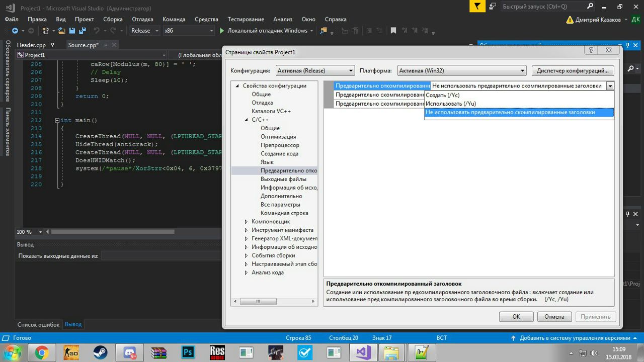
Task: Open the Отладка menu
Action: pyautogui.click(x=142, y=19)
